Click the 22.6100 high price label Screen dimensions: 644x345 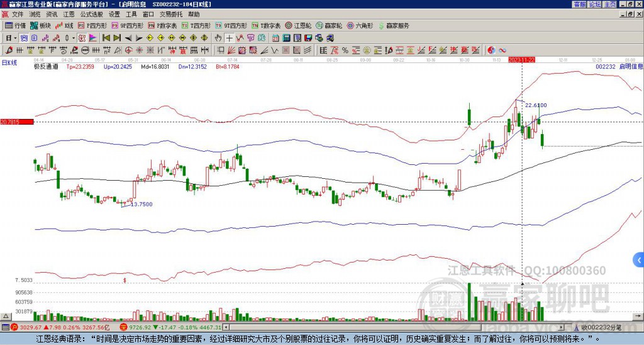pyautogui.click(x=536, y=105)
